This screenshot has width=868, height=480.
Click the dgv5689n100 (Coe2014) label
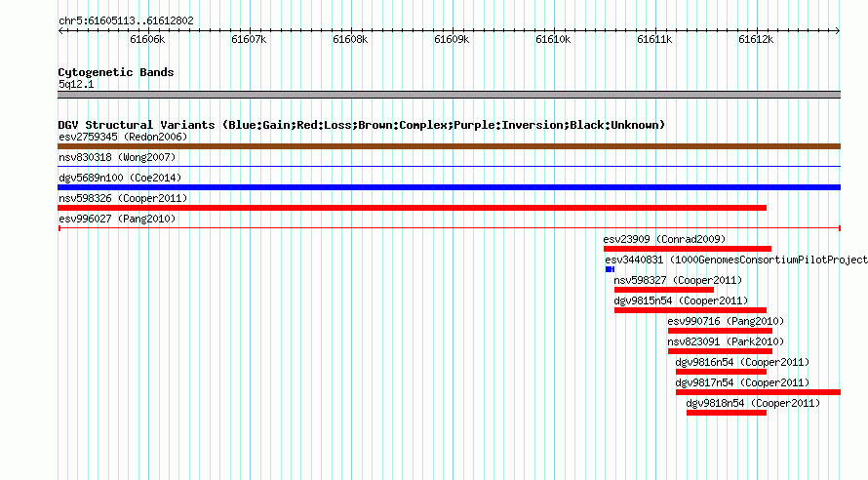[x=120, y=178]
